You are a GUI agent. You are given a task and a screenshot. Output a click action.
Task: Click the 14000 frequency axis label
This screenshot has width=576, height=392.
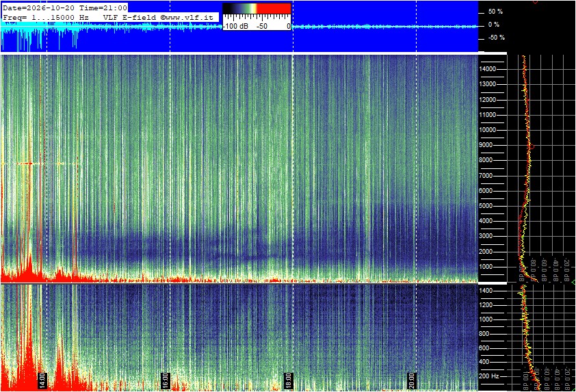click(488, 69)
